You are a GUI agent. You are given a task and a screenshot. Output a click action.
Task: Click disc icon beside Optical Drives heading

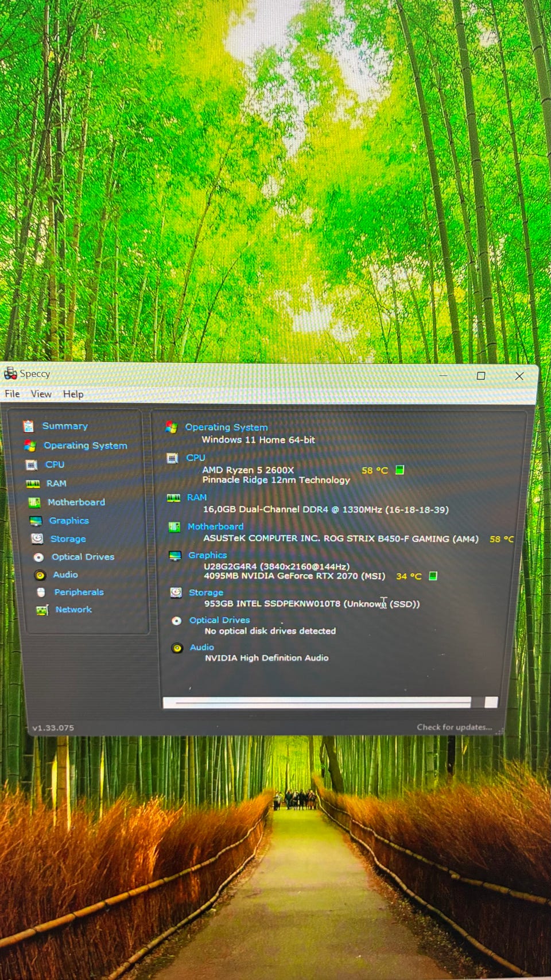177,621
